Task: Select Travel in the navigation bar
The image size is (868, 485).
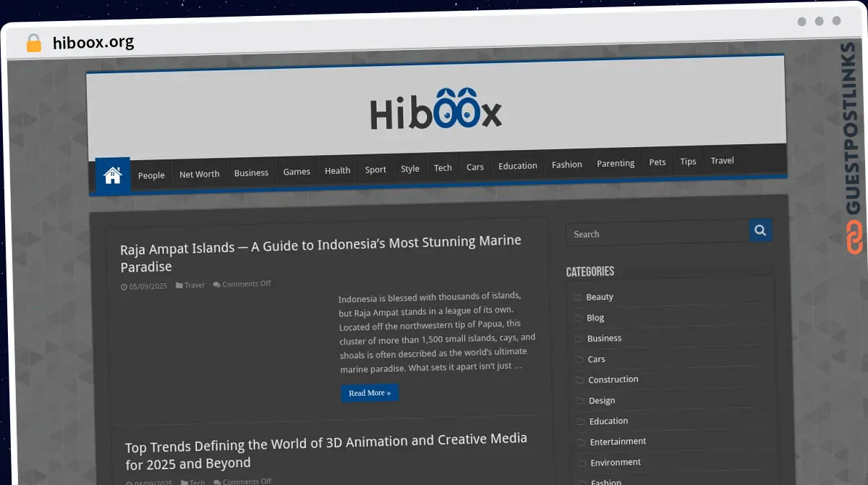Action: [722, 161]
